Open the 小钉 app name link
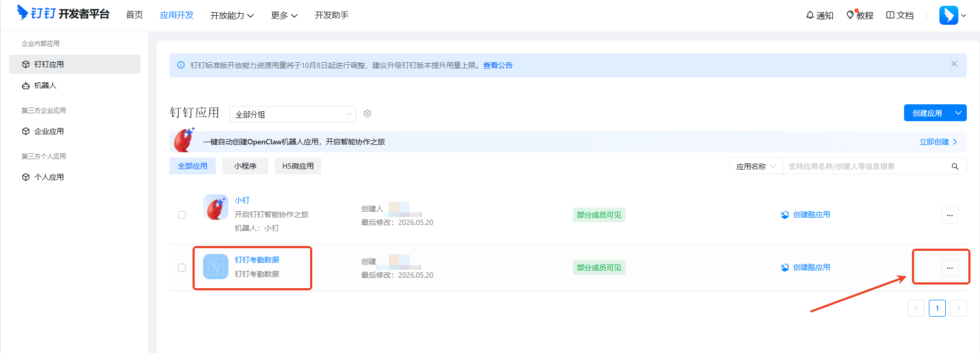980x353 pixels. [242, 200]
